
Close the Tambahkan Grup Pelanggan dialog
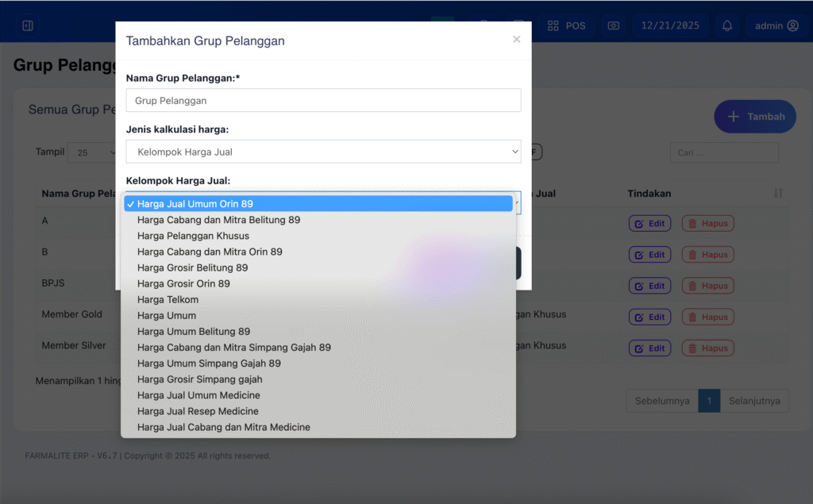point(517,39)
